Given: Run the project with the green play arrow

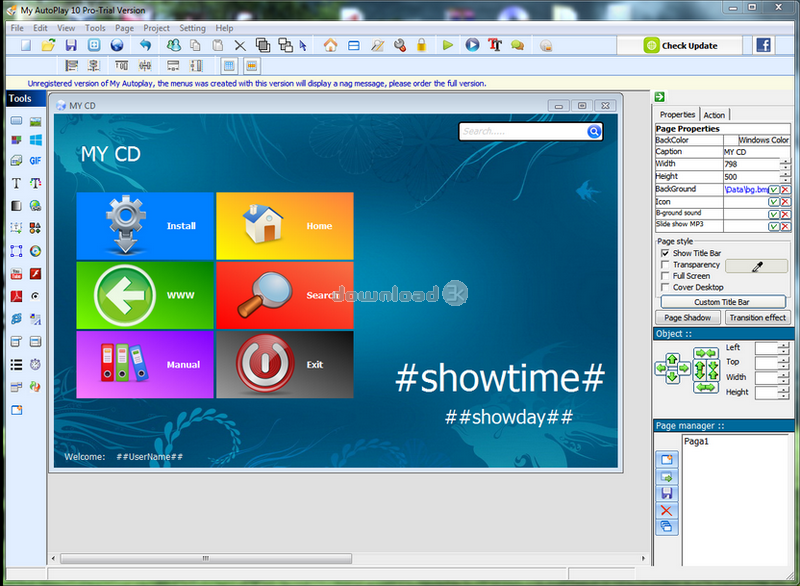Looking at the screenshot, I should click(x=447, y=45).
